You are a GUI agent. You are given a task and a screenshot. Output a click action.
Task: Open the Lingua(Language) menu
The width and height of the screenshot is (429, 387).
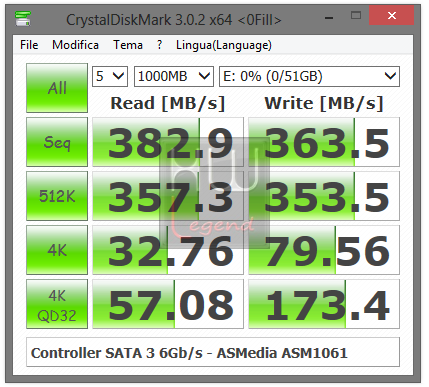click(x=224, y=45)
